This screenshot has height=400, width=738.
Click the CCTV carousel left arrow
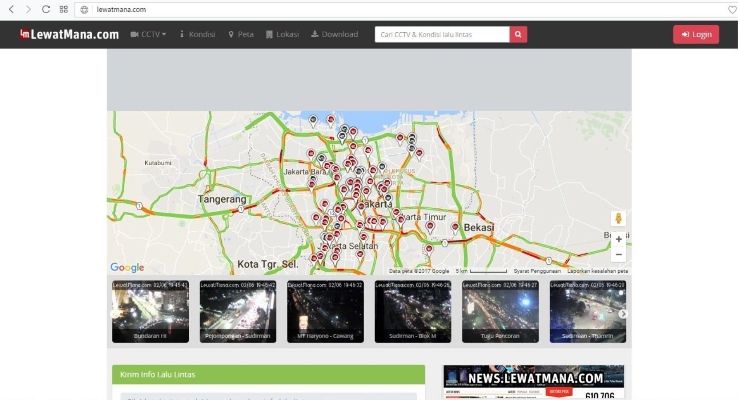(114, 313)
